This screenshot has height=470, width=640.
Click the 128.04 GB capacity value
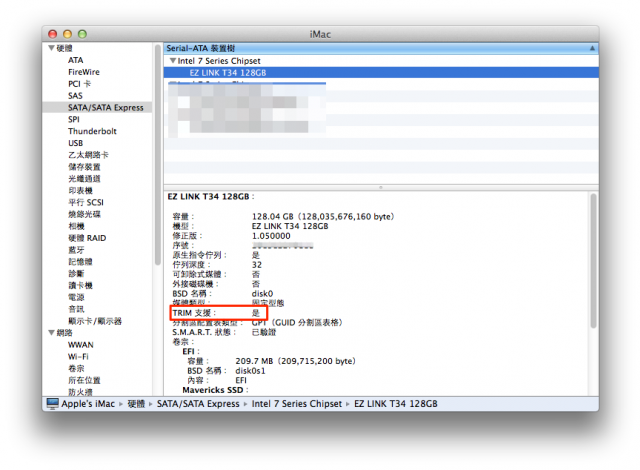click(323, 216)
